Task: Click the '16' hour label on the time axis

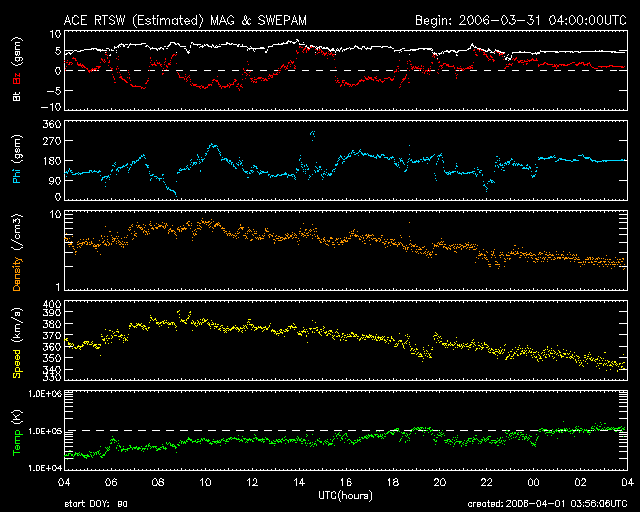Action: [346, 483]
